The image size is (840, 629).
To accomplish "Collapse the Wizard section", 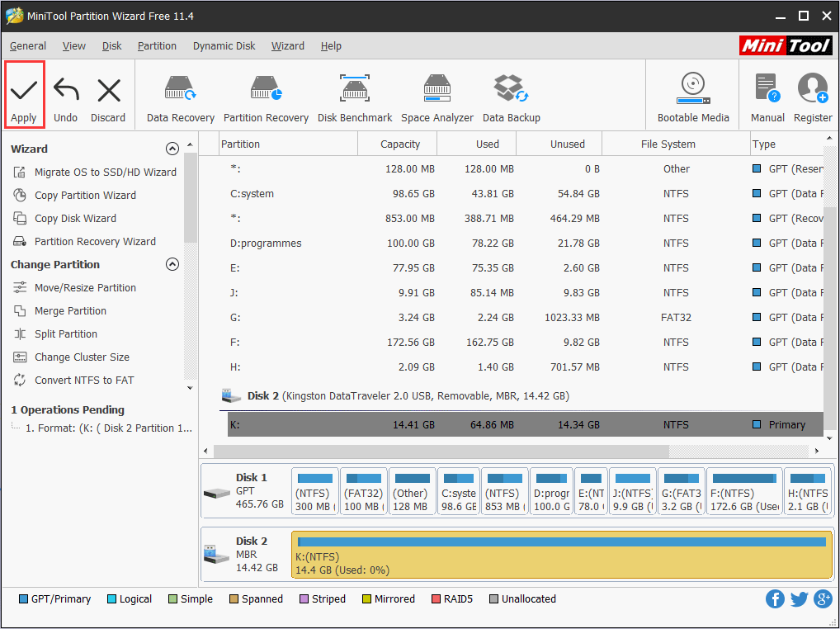I will pyautogui.click(x=172, y=149).
